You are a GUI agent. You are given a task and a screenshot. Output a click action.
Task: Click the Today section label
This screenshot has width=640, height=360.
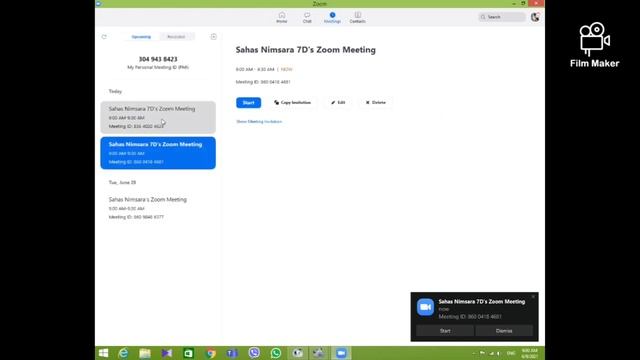pos(115,91)
